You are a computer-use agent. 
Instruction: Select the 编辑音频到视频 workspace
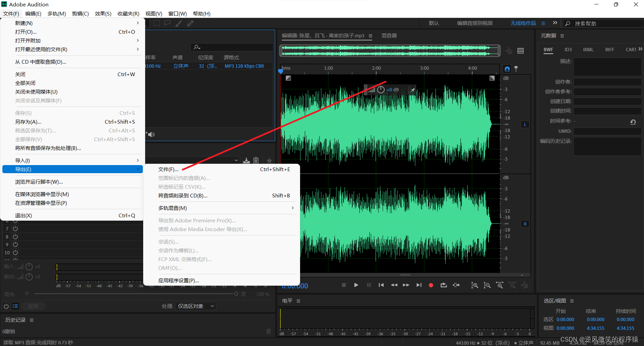(475, 23)
